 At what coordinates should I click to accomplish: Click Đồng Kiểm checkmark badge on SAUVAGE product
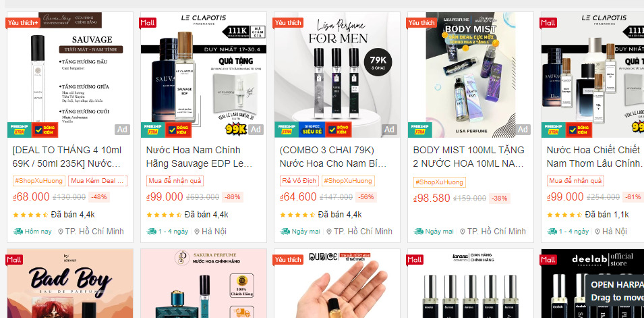coord(45,130)
